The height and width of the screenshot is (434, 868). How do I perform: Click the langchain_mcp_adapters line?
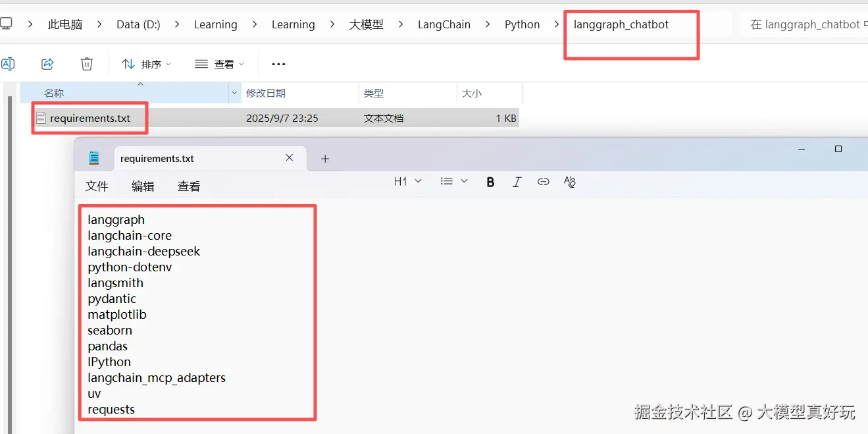coord(157,378)
